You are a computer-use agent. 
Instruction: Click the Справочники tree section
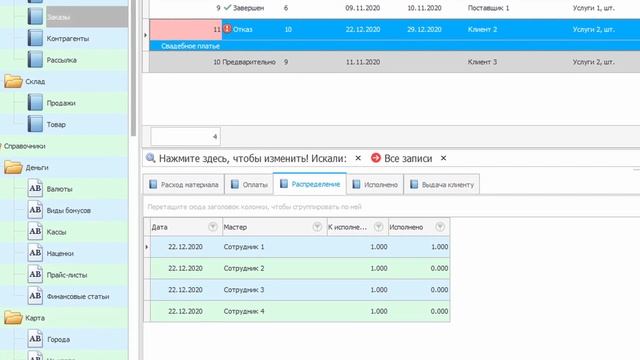pyautogui.click(x=24, y=146)
